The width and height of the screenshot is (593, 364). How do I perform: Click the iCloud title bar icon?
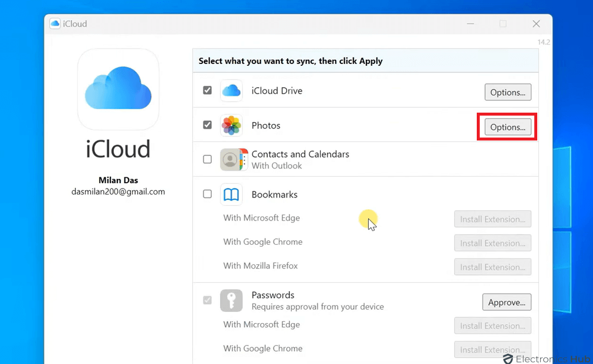point(55,24)
